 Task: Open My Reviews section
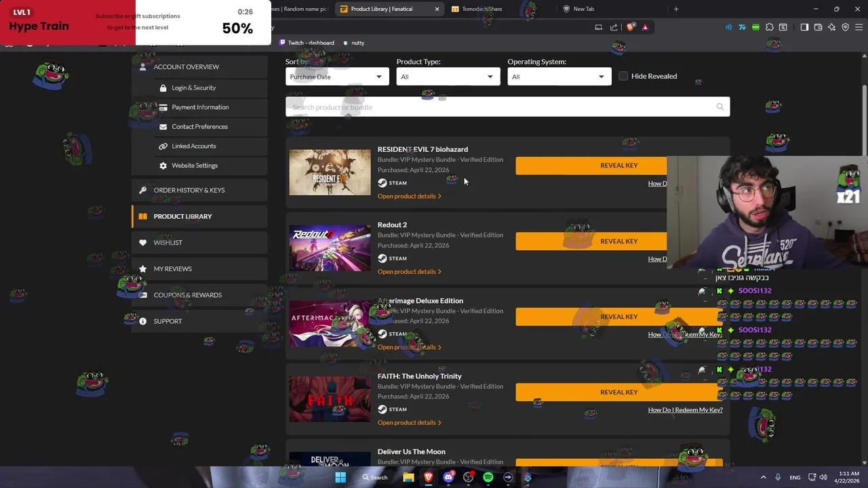point(199,269)
